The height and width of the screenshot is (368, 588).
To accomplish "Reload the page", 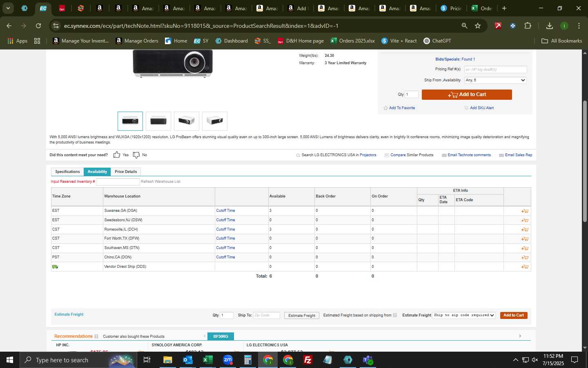I will pyautogui.click(x=38, y=26).
